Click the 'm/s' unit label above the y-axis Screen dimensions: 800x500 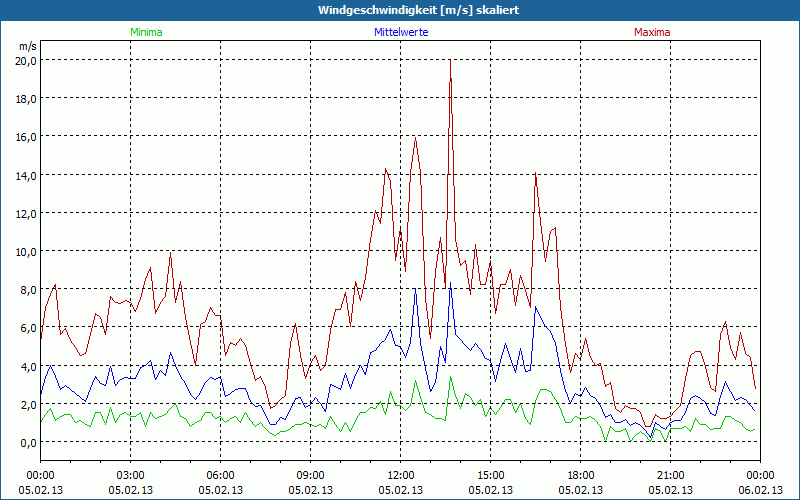28,46
